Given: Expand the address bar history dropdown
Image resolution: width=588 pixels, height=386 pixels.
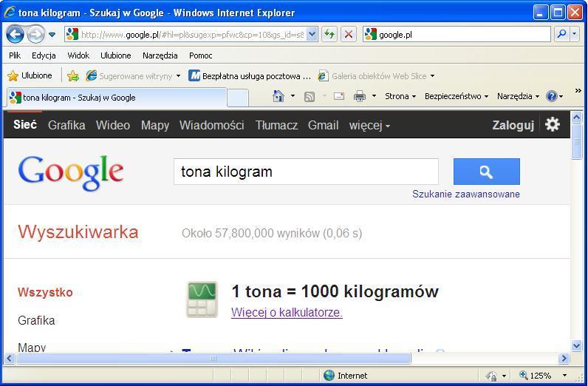Looking at the screenshot, I should (x=312, y=35).
